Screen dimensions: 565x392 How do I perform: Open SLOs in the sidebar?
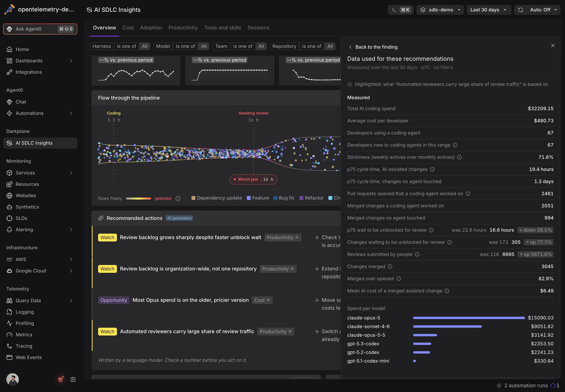click(x=40, y=218)
